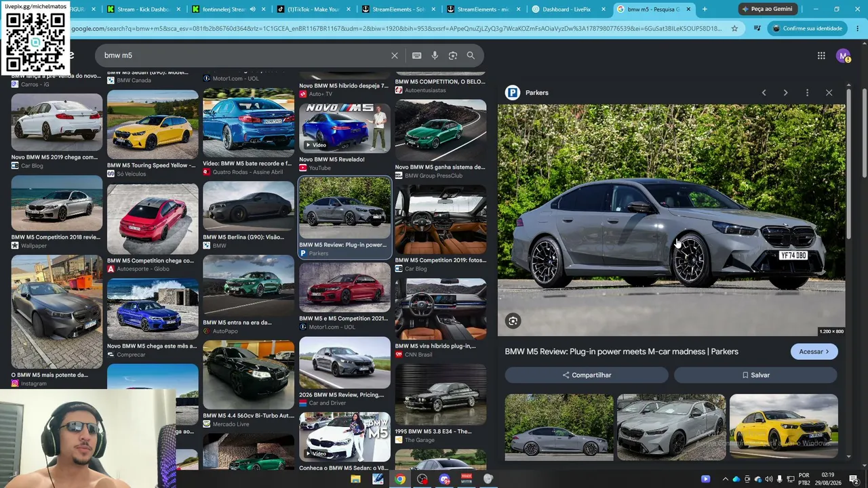This screenshot has height=488, width=868.
Task: Open File Explorer from the taskbar
Action: point(355,479)
